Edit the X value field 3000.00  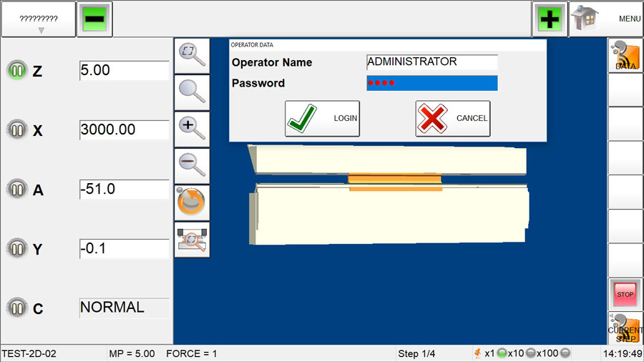[x=124, y=129]
